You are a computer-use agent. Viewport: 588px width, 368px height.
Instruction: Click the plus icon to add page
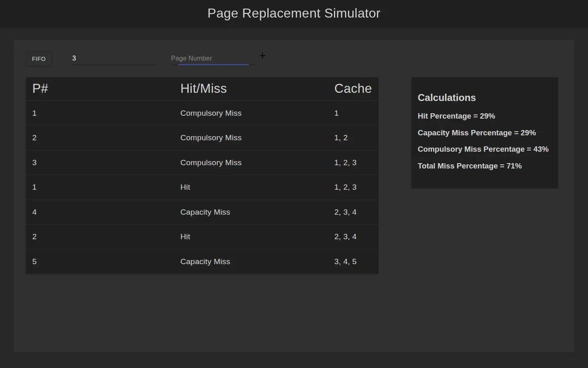pos(263,56)
